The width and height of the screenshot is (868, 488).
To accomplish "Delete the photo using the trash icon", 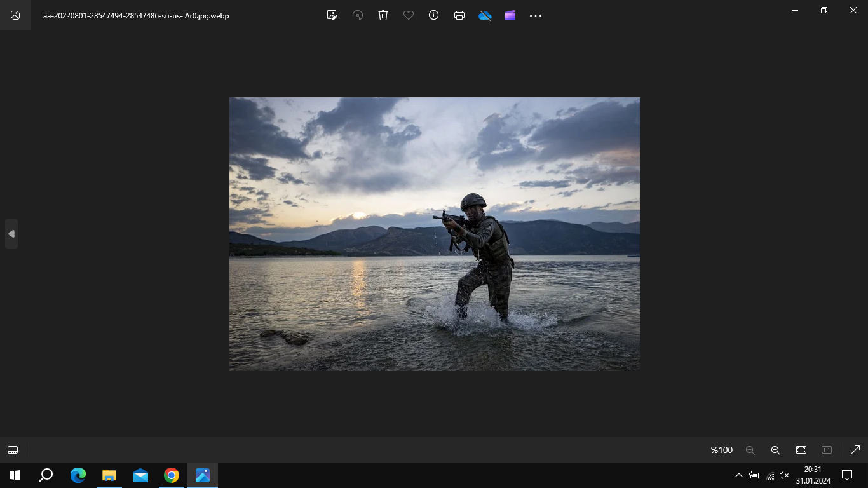I will (x=383, y=15).
